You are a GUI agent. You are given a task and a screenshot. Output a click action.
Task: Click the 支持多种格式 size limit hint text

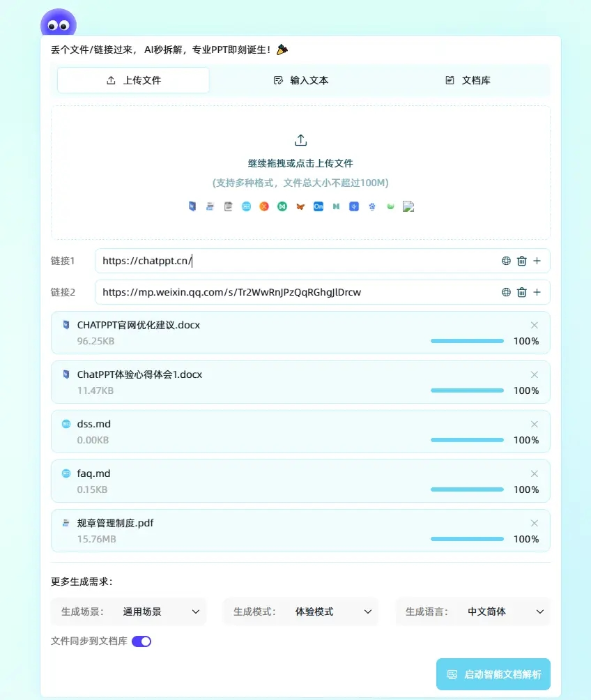click(300, 183)
